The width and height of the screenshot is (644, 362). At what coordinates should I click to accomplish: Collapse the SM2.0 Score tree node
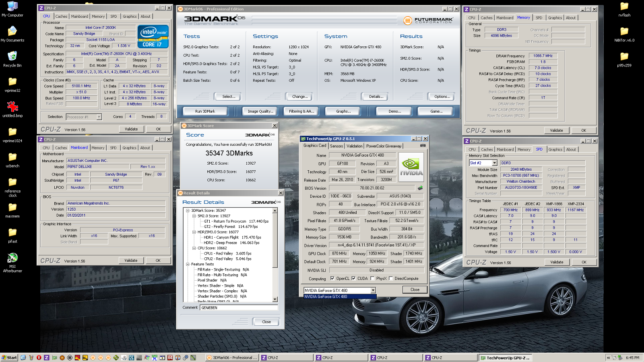[x=194, y=216]
